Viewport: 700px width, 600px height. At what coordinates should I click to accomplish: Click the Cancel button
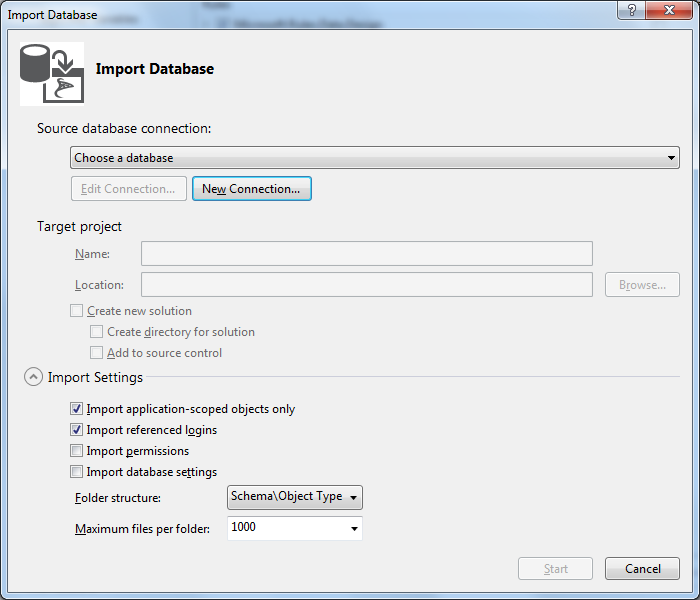pos(642,569)
